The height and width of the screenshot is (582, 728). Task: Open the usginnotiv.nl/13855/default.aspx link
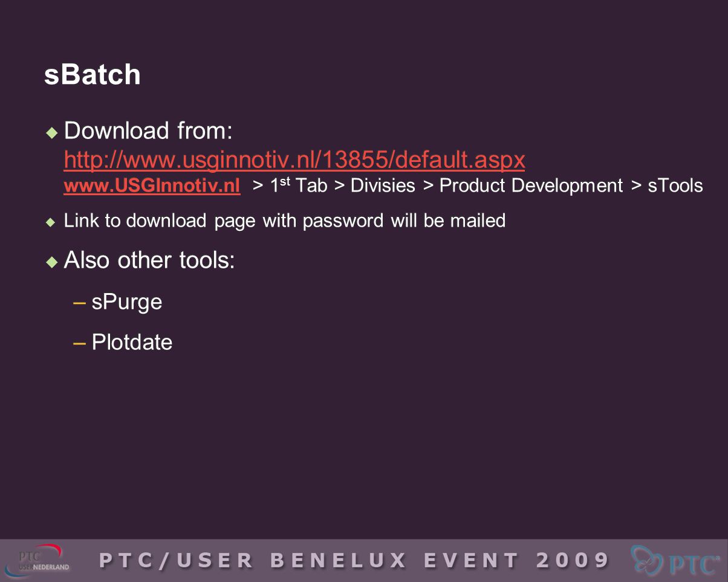point(294,160)
